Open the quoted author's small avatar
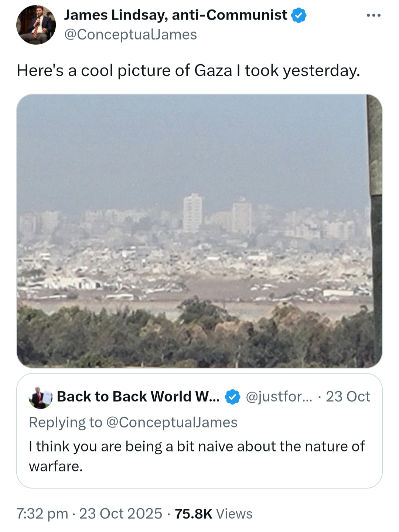 (x=40, y=398)
